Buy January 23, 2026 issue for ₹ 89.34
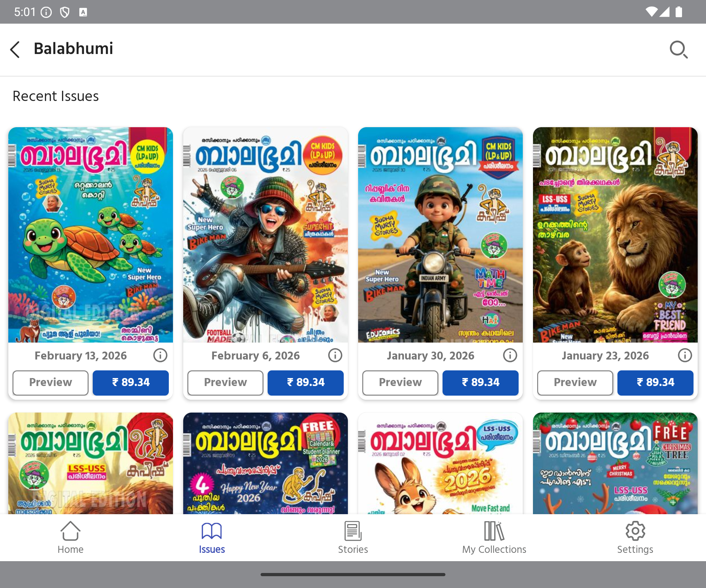Viewport: 706px width, 588px height. click(x=655, y=383)
